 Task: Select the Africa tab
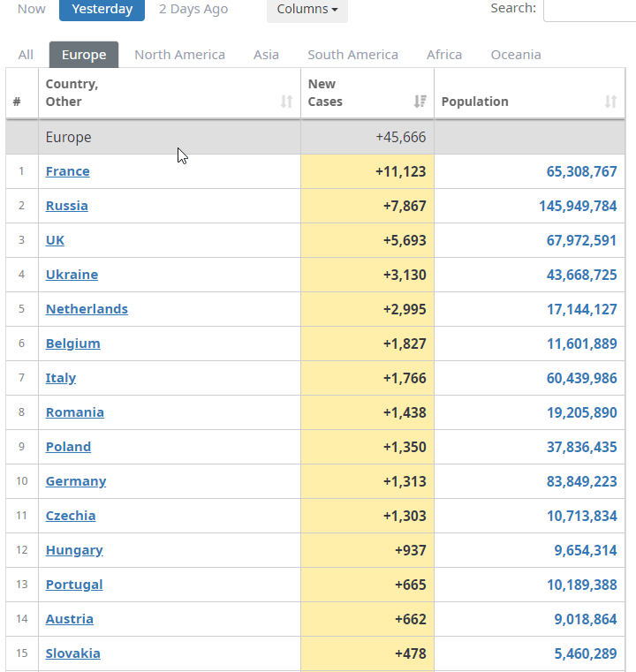pyautogui.click(x=444, y=55)
